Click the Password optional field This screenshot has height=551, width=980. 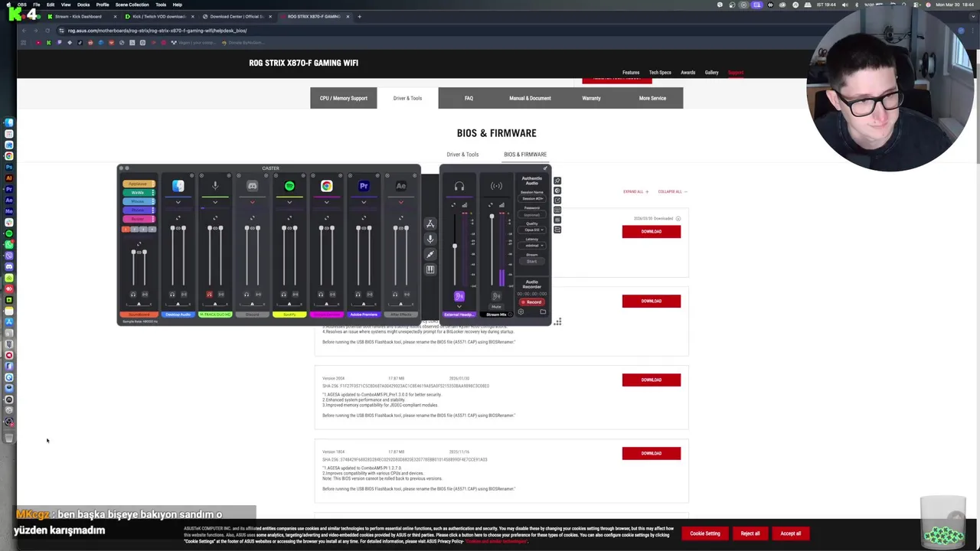coord(531,214)
